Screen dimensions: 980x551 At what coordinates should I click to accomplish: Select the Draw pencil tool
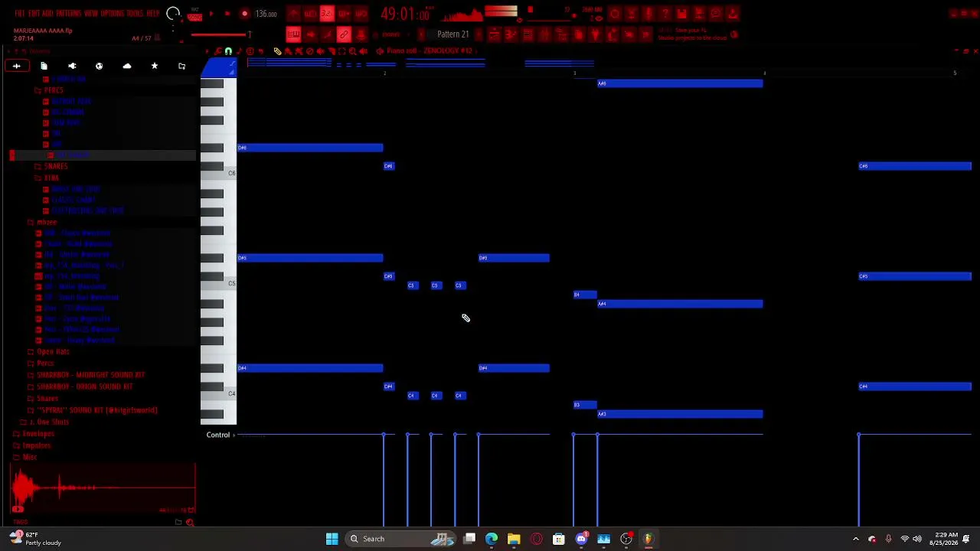coord(277,51)
